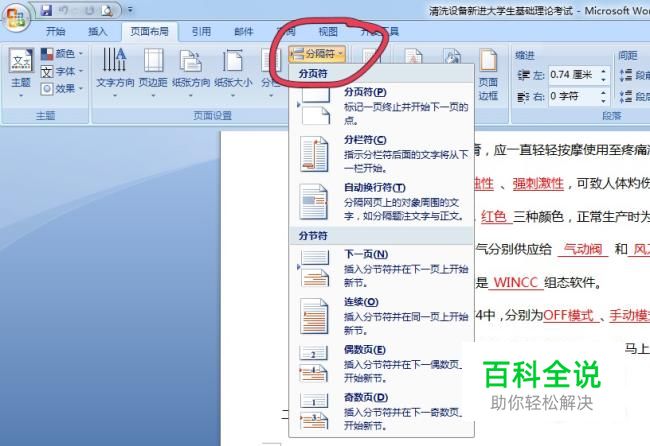Click the 分页符(P) page break icon
Viewport: 650px width, 446px height.
coord(314,106)
